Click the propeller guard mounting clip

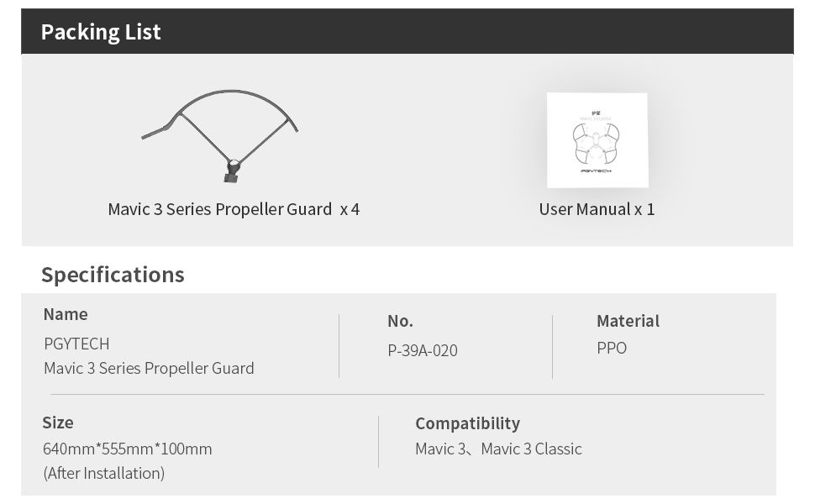(233, 171)
